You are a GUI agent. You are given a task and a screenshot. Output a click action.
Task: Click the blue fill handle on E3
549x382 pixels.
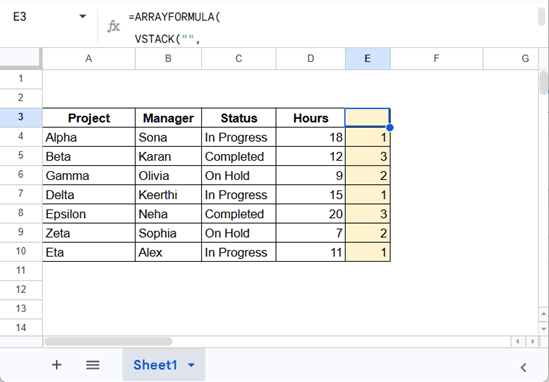[x=389, y=127]
